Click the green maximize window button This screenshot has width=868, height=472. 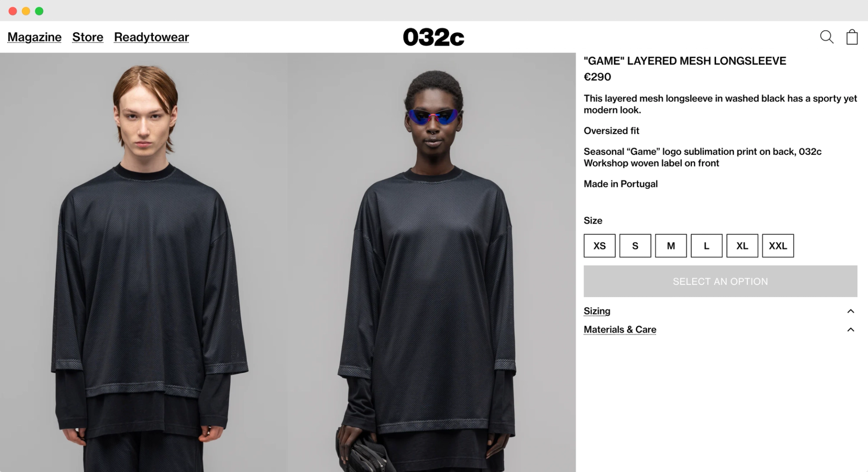[39, 11]
